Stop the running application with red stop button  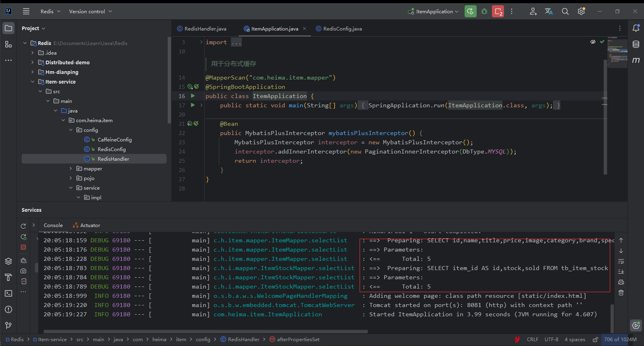[x=498, y=11]
